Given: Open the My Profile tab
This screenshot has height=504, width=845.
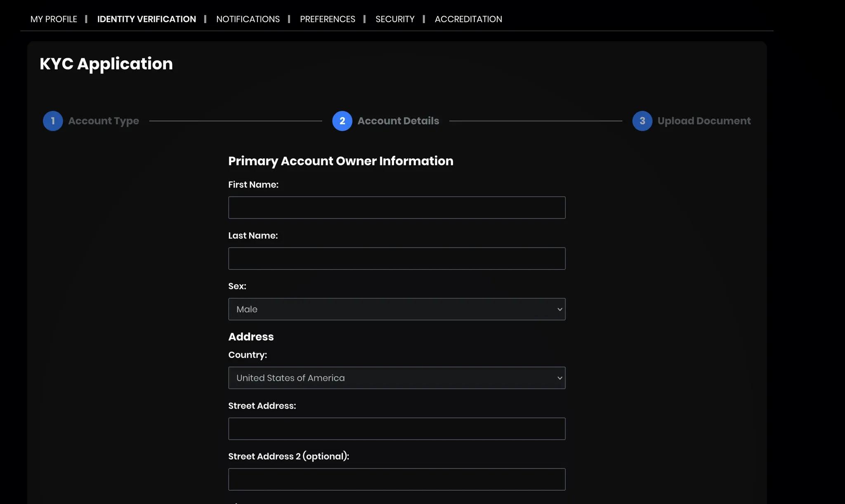Looking at the screenshot, I should point(54,19).
